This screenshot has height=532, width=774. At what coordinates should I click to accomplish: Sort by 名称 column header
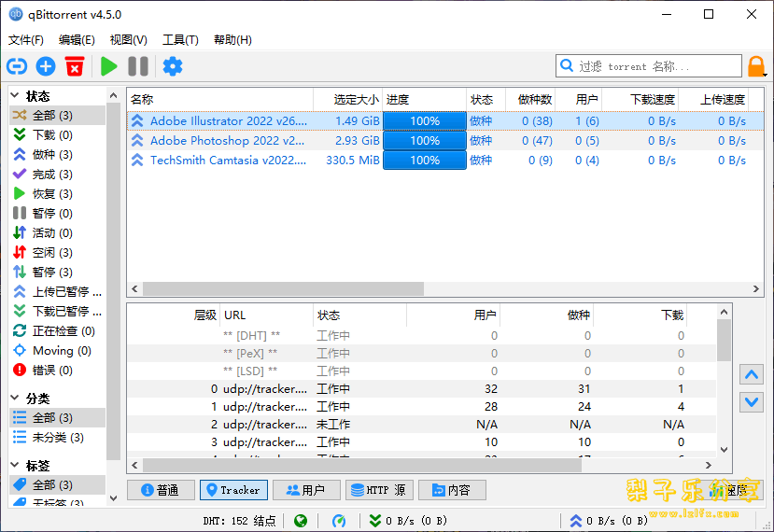(220, 100)
